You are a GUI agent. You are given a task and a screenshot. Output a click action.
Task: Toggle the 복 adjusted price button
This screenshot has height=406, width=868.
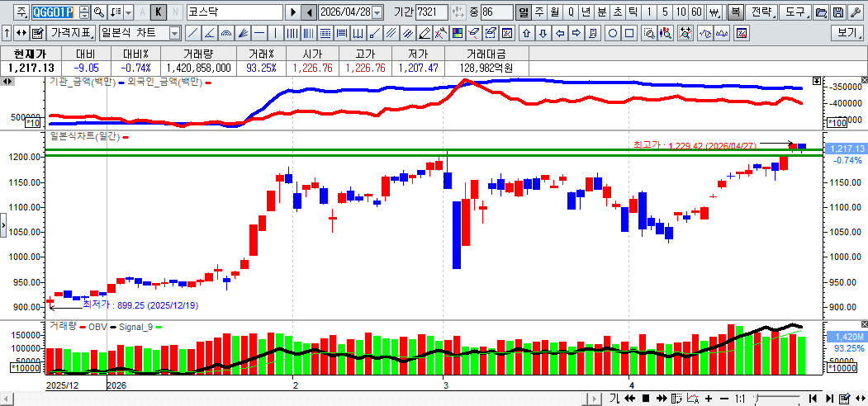click(x=735, y=12)
